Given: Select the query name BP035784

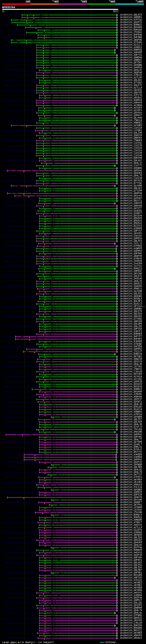Looking at the screenshot, I should (x=8, y=7).
